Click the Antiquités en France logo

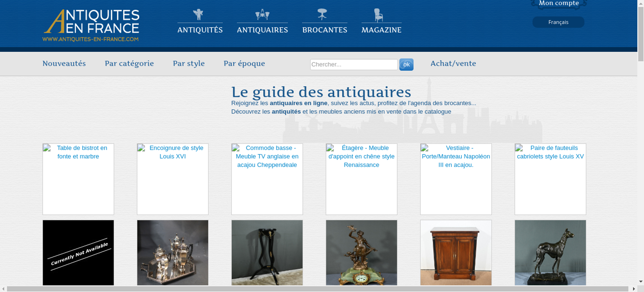click(91, 25)
